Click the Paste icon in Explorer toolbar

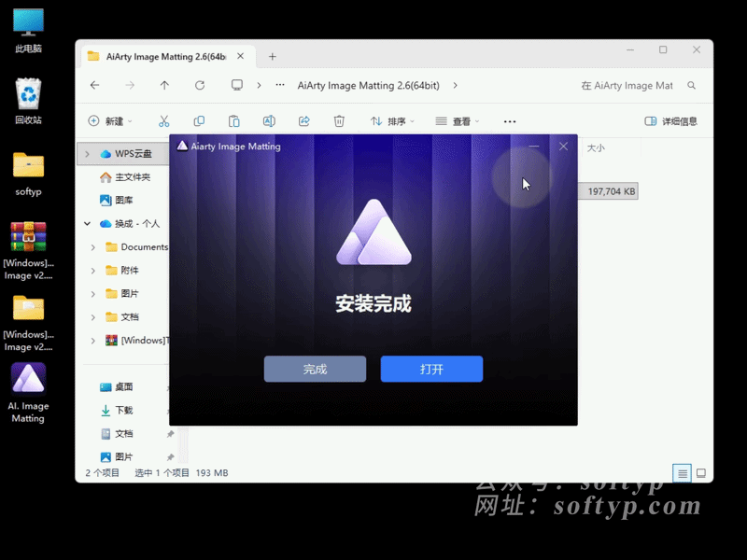coord(234,121)
